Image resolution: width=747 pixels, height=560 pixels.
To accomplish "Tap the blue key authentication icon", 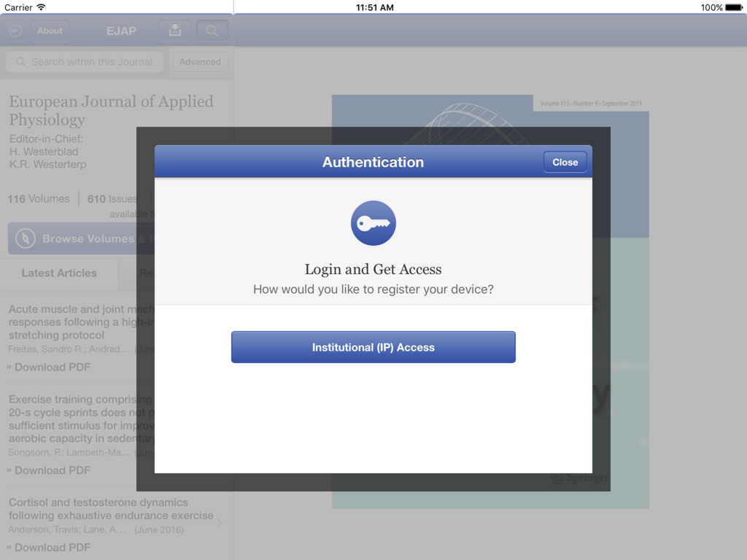I will [373, 223].
